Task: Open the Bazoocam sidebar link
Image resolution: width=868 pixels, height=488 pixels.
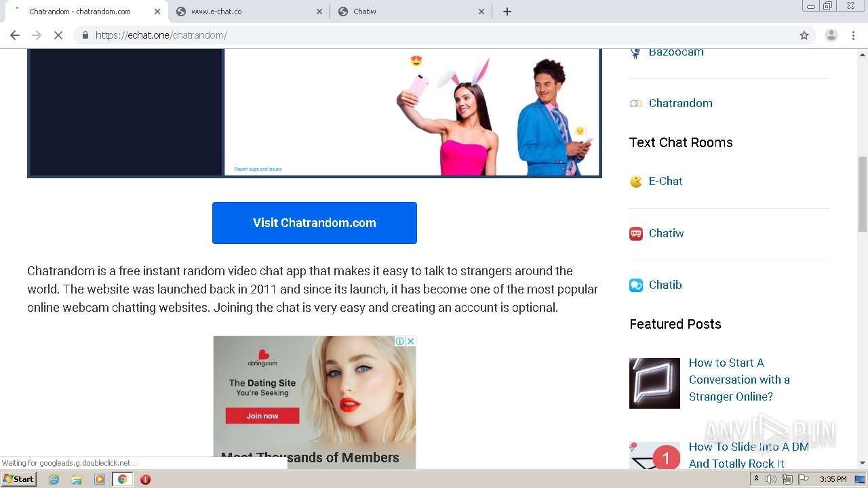Action: 676,52
